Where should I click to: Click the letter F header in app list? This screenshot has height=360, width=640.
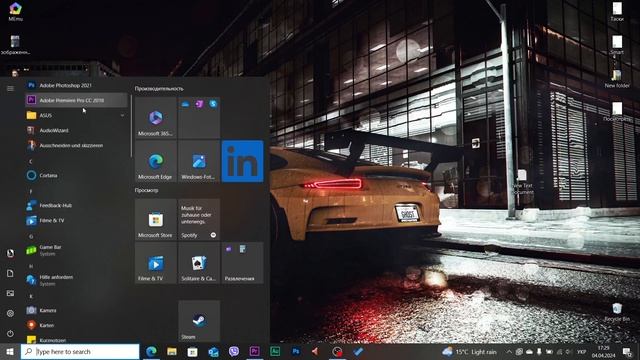click(x=31, y=191)
